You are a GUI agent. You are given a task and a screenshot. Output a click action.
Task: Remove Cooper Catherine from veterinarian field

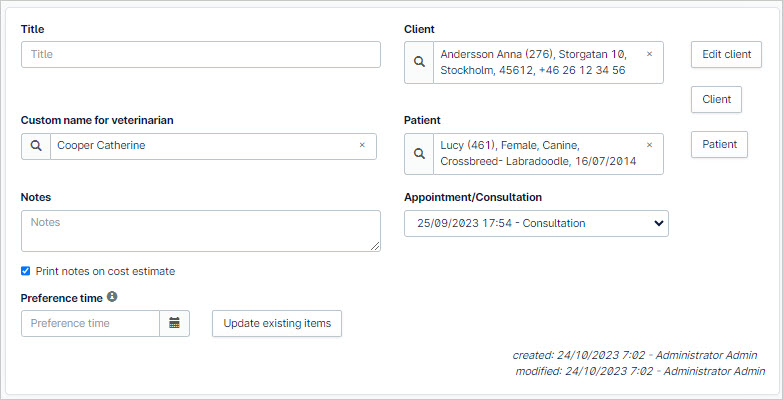(362, 145)
